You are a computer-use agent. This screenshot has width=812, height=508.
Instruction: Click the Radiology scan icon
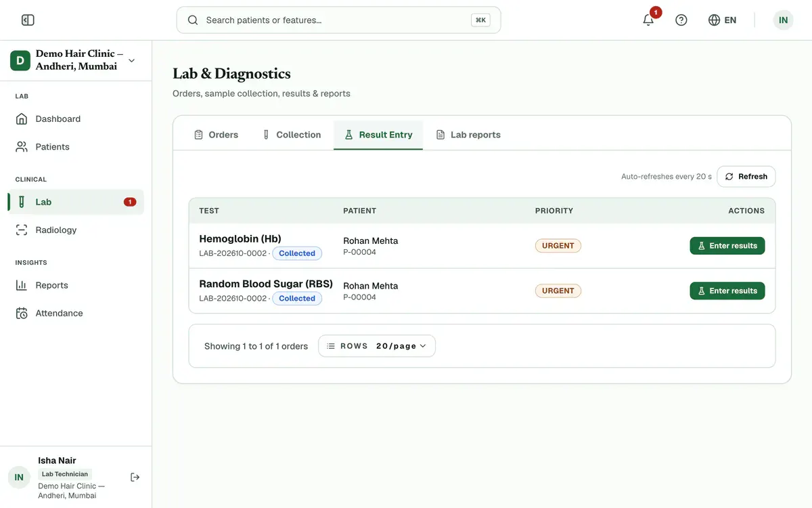pyautogui.click(x=22, y=230)
